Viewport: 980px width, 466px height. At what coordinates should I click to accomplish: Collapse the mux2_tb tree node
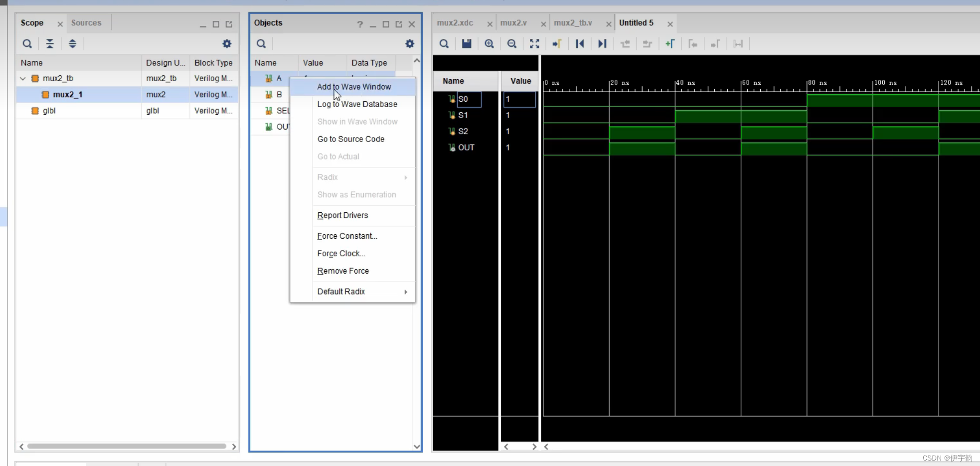pos(23,78)
